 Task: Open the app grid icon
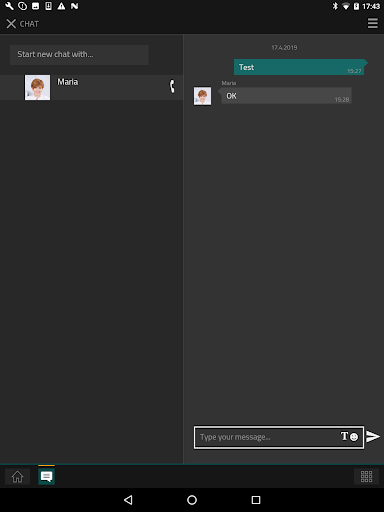click(x=366, y=476)
